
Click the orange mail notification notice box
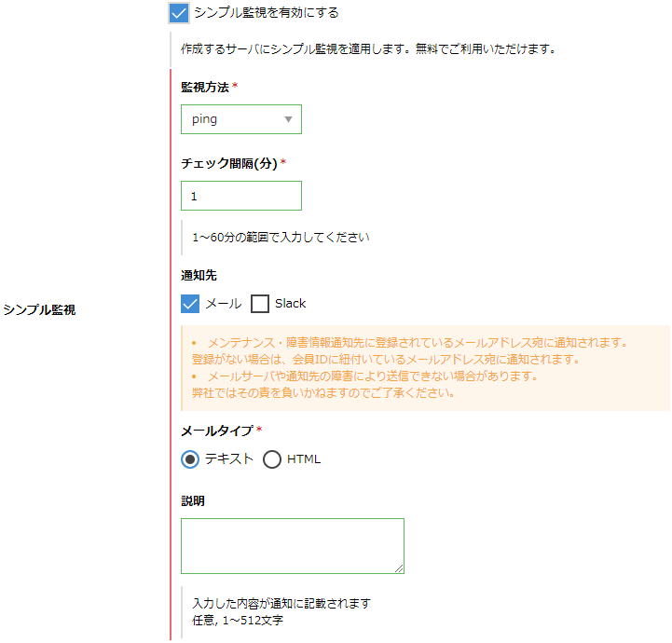425,368
